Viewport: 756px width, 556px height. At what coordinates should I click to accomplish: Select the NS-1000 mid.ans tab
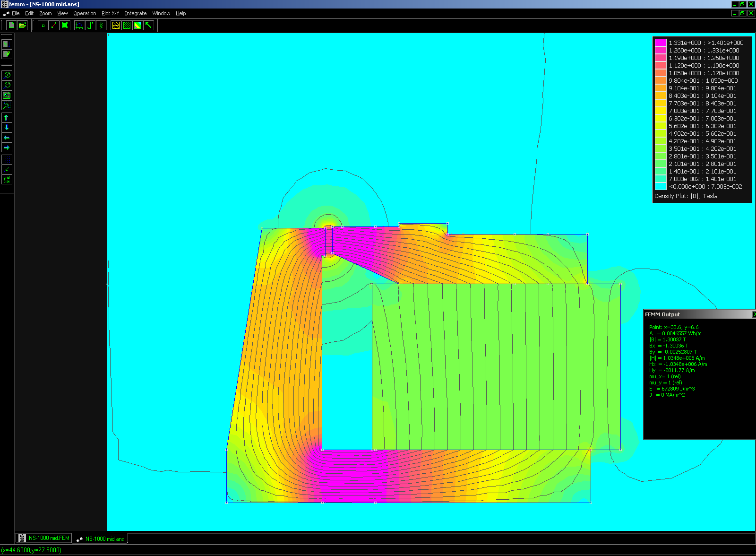point(100,539)
